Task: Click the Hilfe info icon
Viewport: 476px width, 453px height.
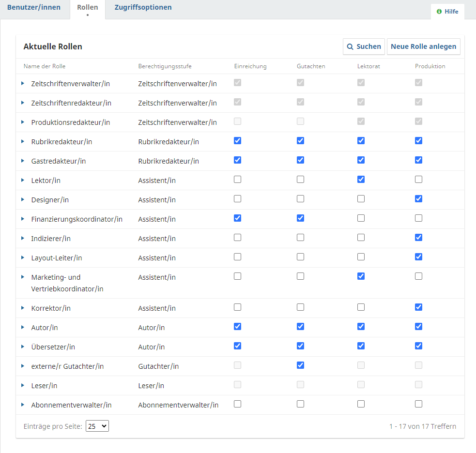Action: point(439,12)
